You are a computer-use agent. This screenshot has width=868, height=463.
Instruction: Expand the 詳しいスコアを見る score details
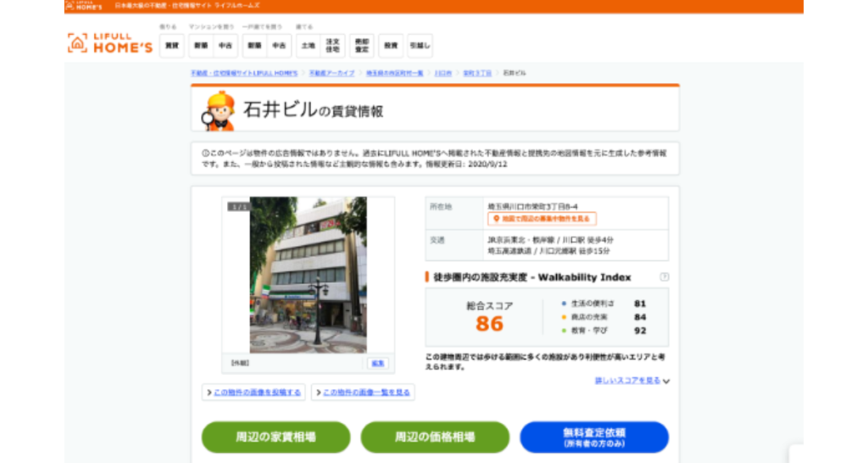pos(632,381)
